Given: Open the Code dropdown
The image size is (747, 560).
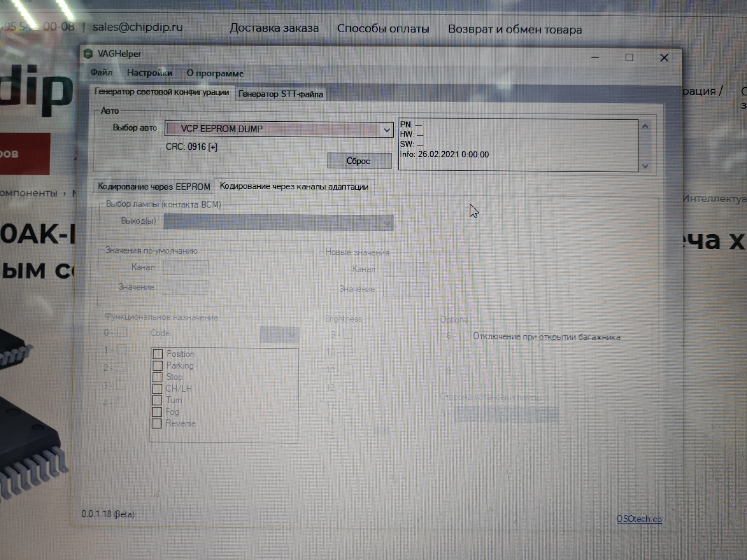Looking at the screenshot, I should pos(292,334).
